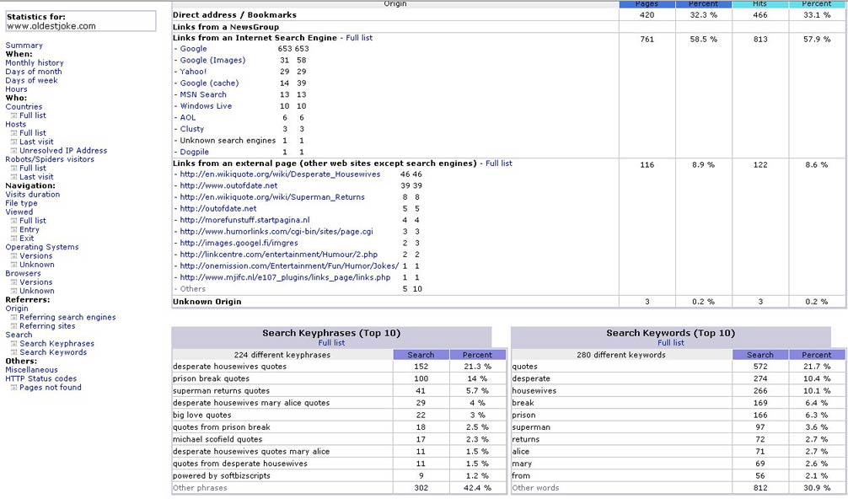Open the Browsers report
This screenshot has width=848, height=504.
pos(23,274)
